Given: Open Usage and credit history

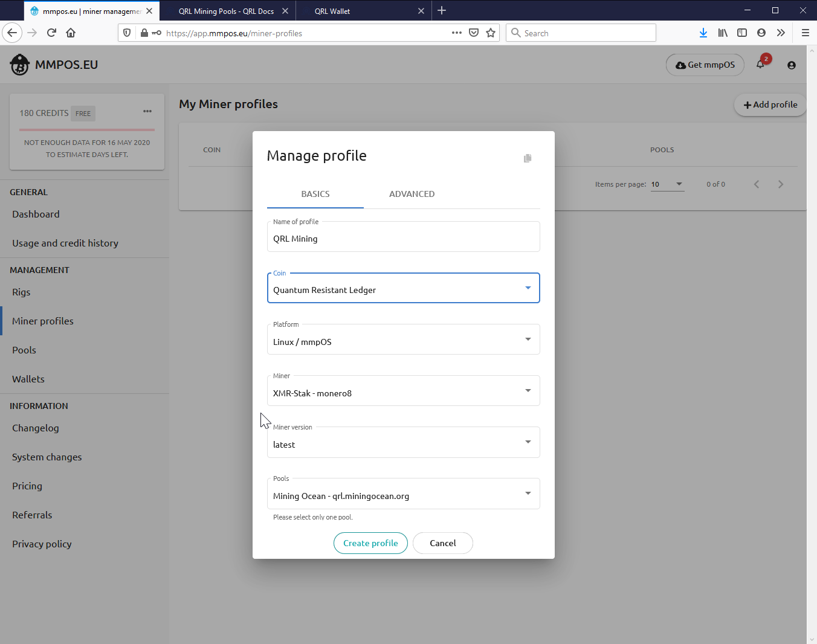Looking at the screenshot, I should point(65,243).
